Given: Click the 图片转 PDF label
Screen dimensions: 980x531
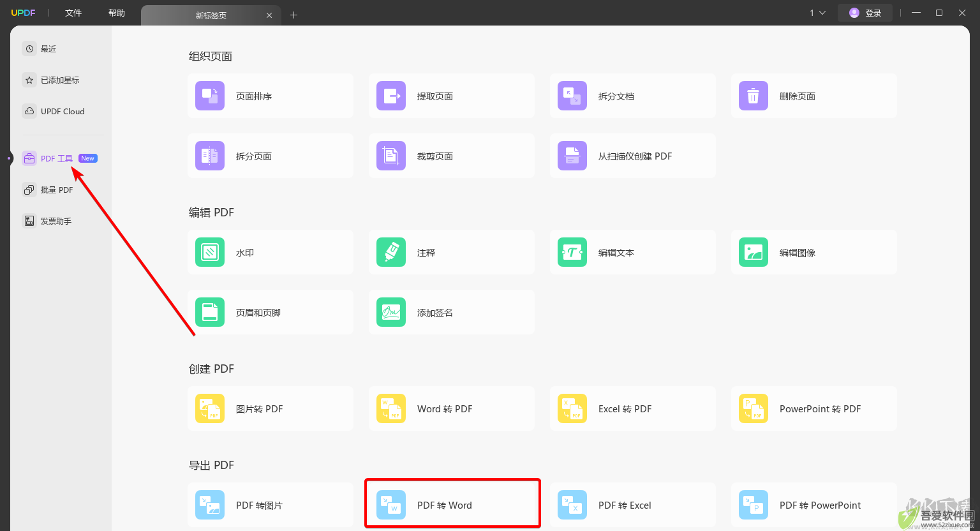Looking at the screenshot, I should click(x=259, y=409).
